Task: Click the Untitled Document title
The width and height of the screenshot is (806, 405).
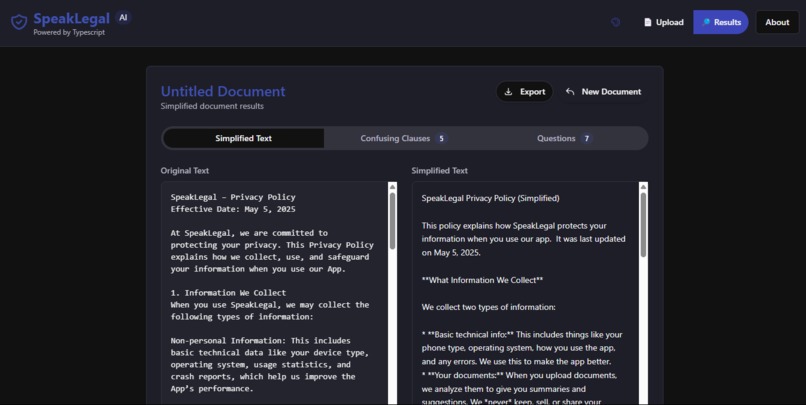Action: click(x=223, y=91)
